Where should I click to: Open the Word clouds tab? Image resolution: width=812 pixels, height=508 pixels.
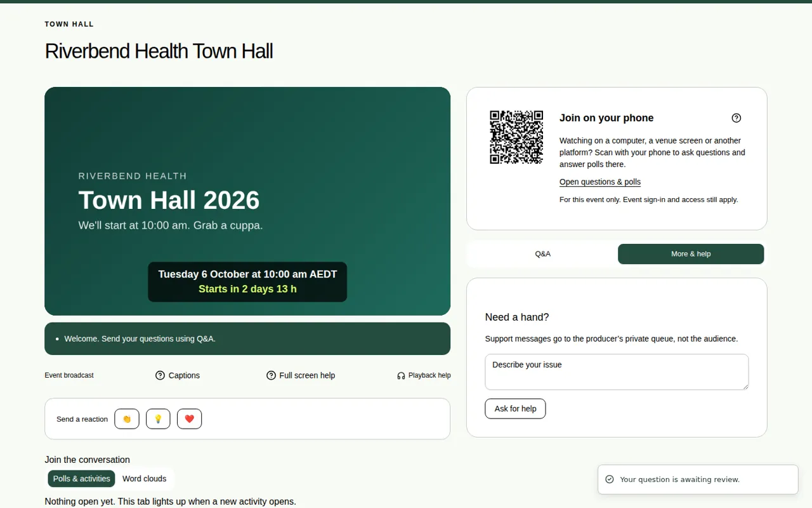pos(144,479)
